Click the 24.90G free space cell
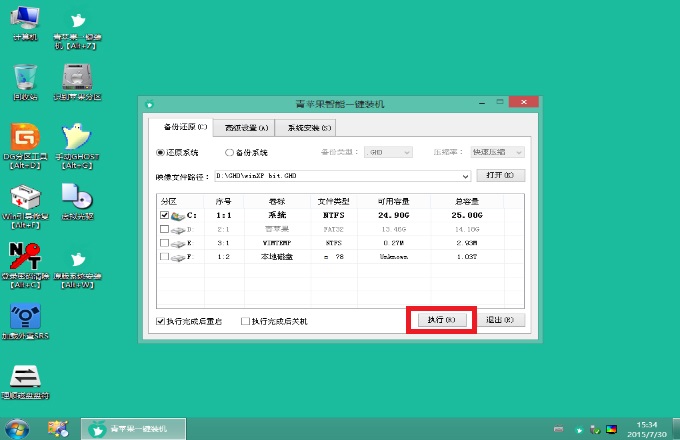 pyautogui.click(x=394, y=215)
